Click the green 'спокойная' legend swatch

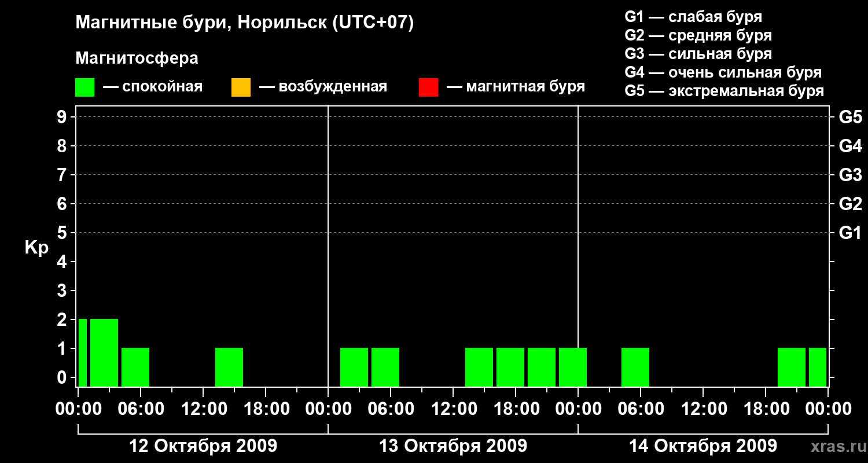click(85, 87)
